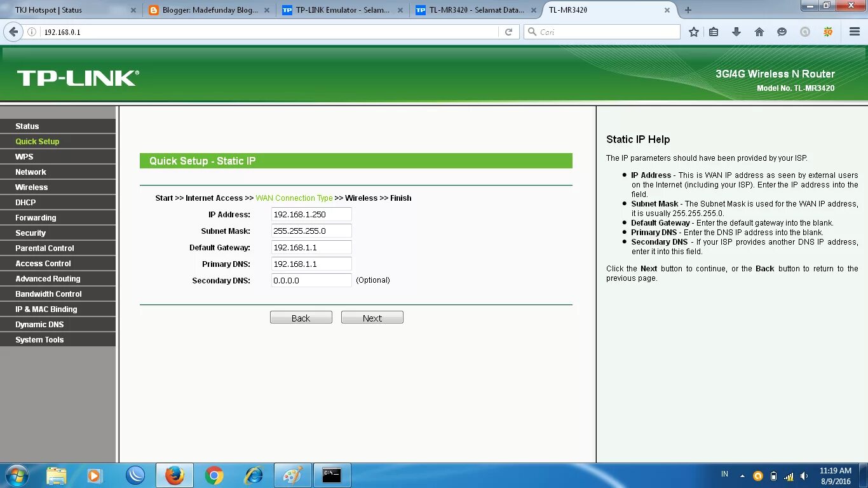
Task: Open the DHCP menu item
Action: [58, 203]
